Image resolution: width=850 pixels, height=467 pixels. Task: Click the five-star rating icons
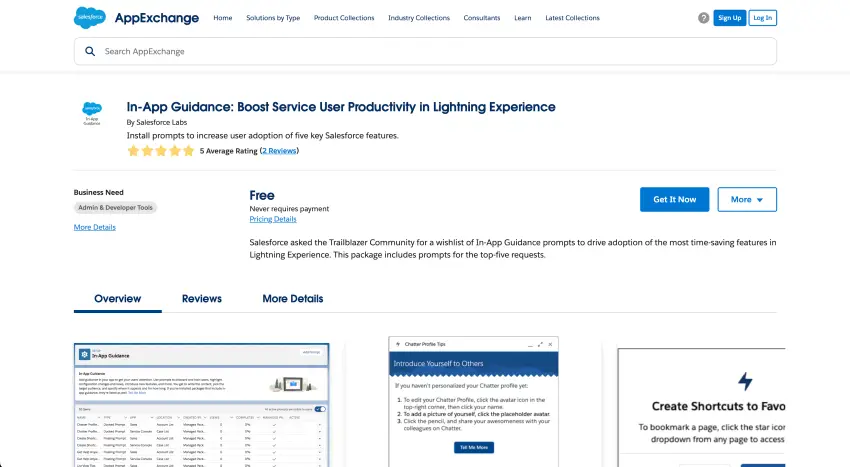[160, 151]
